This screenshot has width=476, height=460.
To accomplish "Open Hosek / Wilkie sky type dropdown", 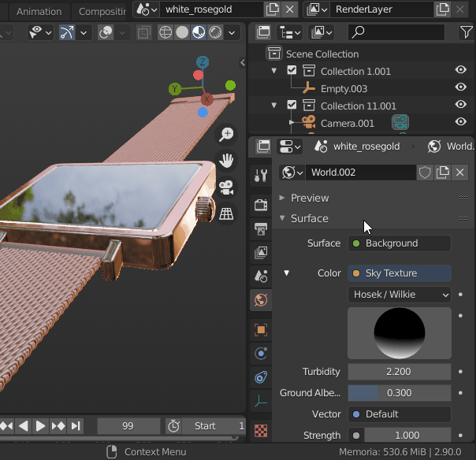I will (x=400, y=295).
